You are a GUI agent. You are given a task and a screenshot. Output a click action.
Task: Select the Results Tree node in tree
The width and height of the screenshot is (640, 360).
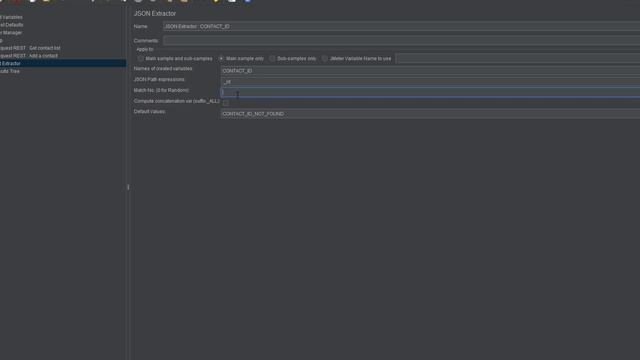[x=10, y=71]
